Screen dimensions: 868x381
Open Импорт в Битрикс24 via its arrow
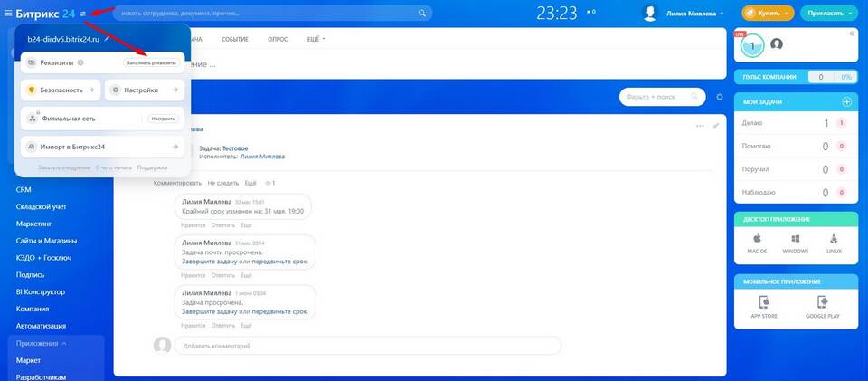pyautogui.click(x=175, y=147)
